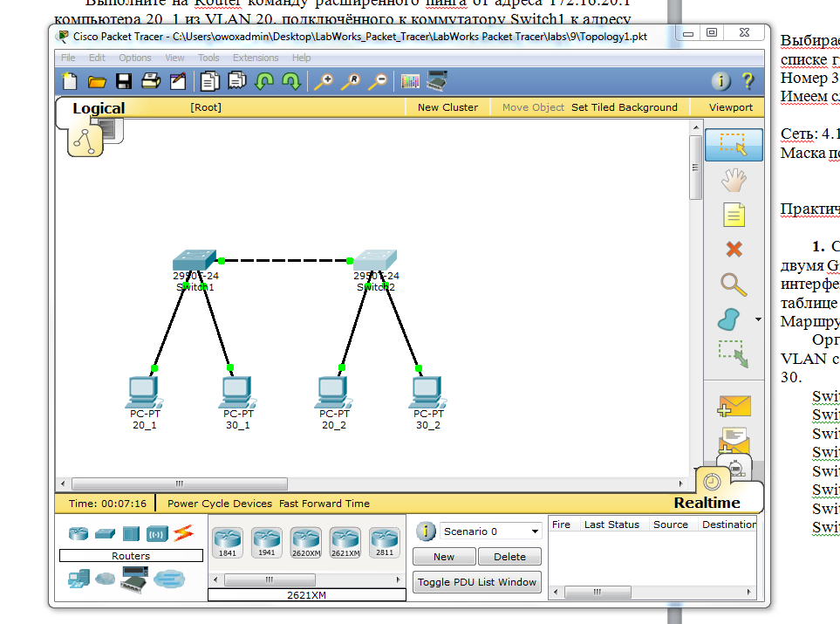Select the End Devices category icon
This screenshot has height=624, width=840.
tap(79, 579)
